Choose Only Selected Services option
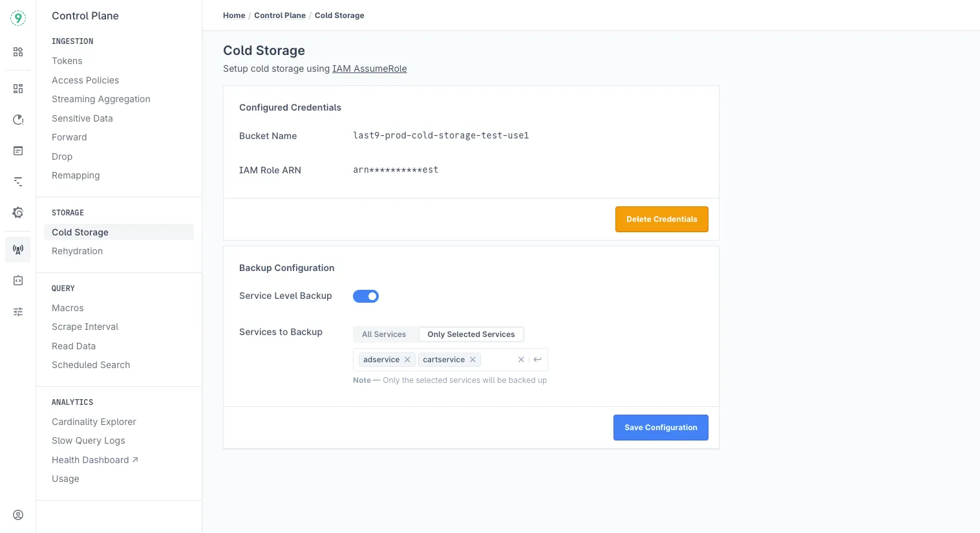980x533 pixels. 471,334
